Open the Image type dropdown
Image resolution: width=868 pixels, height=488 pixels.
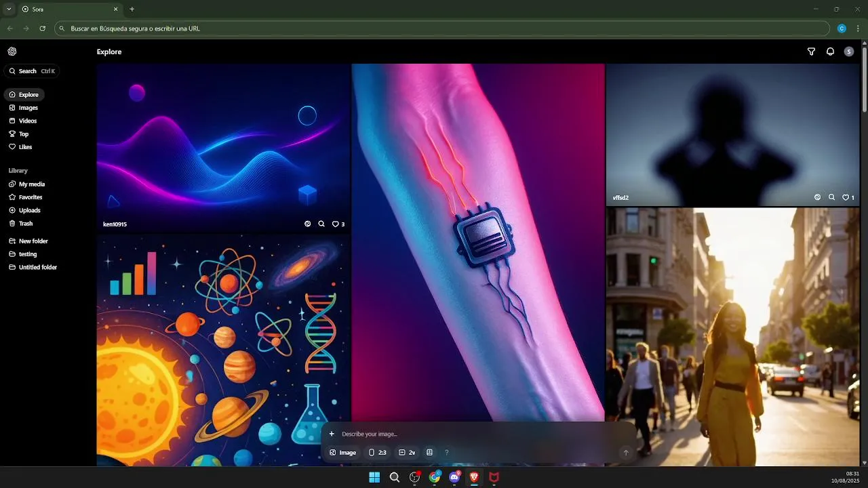click(342, 453)
